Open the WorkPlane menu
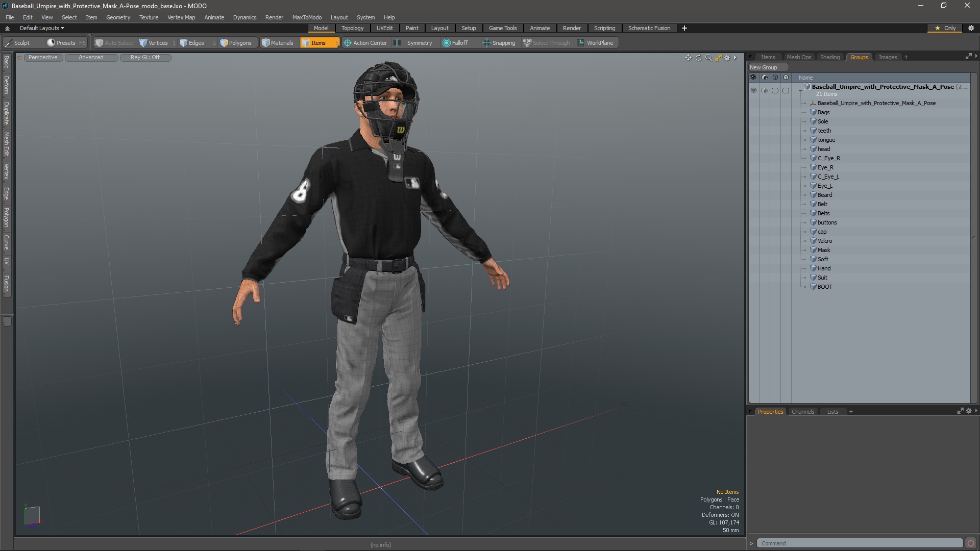This screenshot has width=980, height=551. pyautogui.click(x=596, y=43)
